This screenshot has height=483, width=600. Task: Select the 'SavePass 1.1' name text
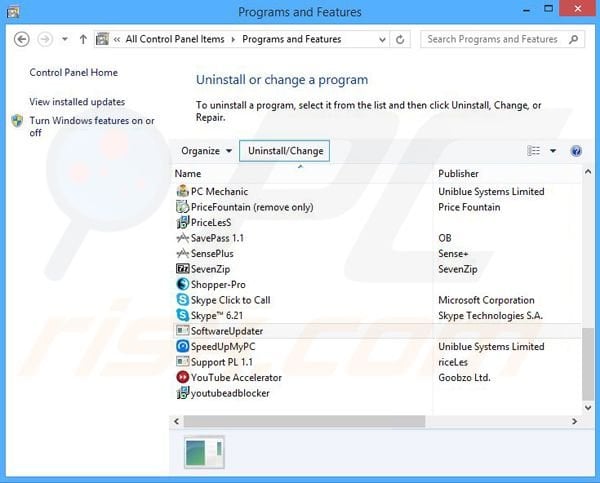click(x=217, y=238)
